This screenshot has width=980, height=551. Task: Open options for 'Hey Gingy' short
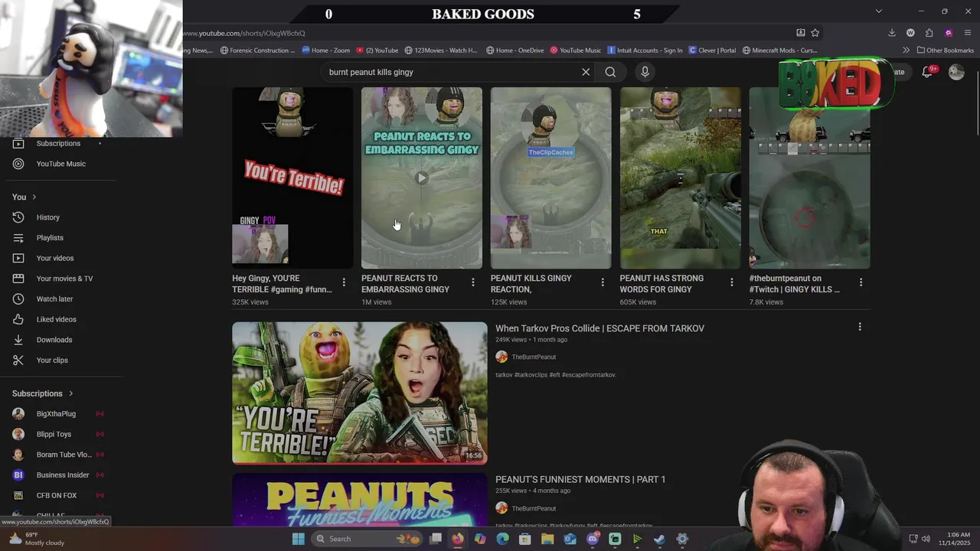click(x=344, y=282)
